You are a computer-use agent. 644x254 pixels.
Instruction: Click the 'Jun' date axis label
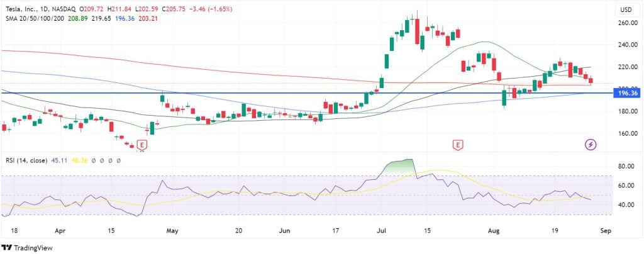click(284, 231)
